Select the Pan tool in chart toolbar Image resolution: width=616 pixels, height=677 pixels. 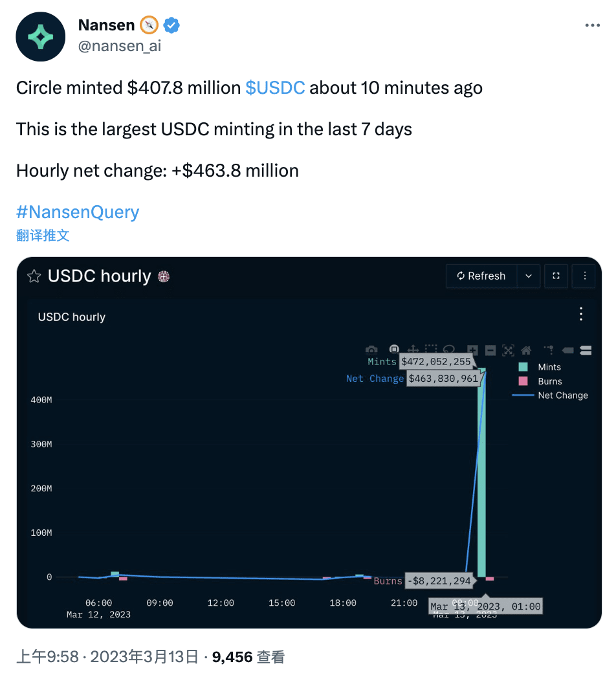coord(413,350)
